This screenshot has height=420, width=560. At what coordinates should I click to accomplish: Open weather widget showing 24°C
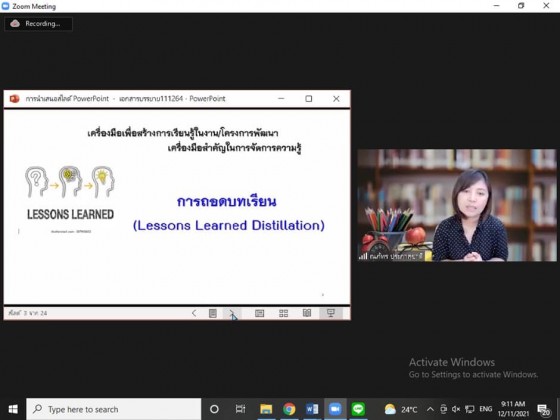pos(401,409)
